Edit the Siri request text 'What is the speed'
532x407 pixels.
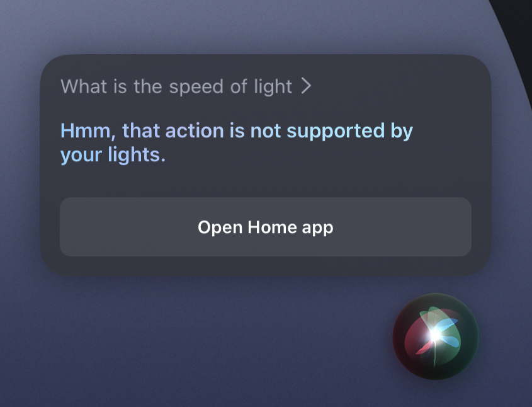pos(142,86)
